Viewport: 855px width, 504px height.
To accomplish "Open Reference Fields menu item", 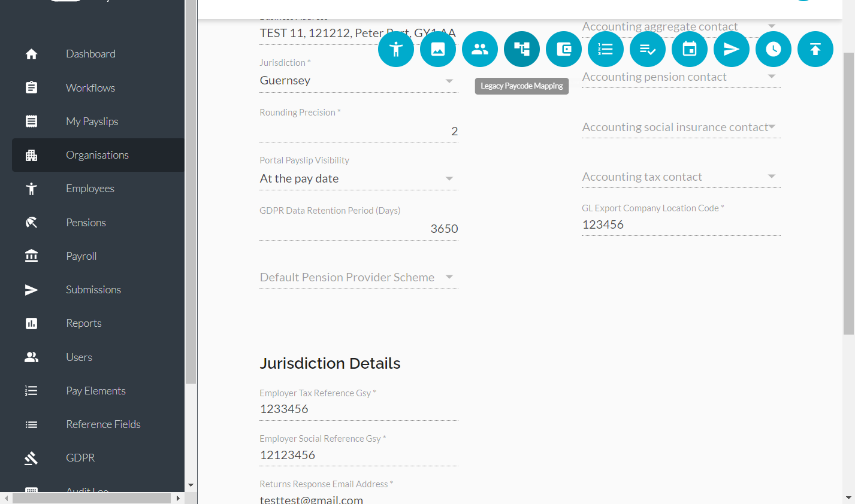I will point(98,424).
